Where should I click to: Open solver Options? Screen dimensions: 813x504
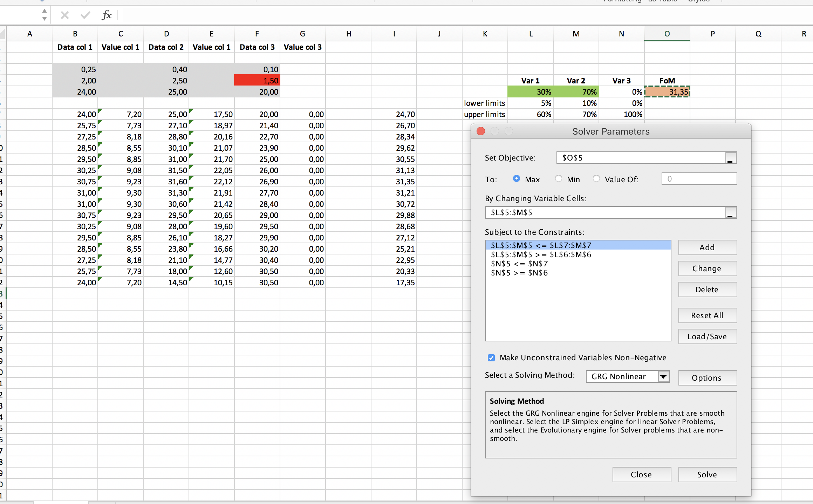tap(707, 378)
